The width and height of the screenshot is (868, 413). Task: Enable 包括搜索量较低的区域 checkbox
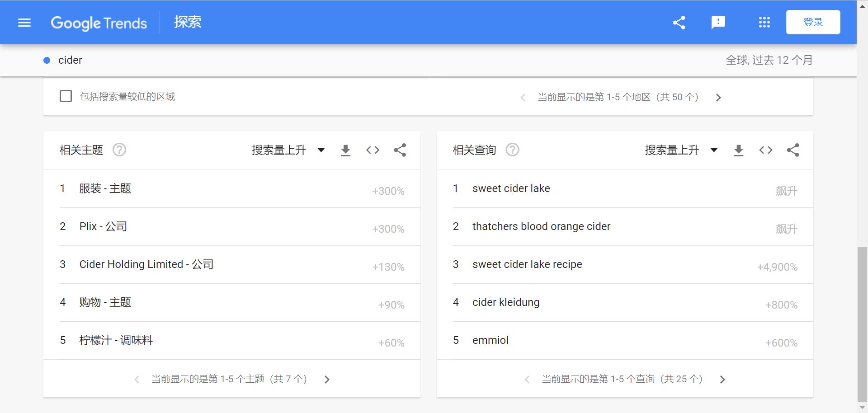click(x=66, y=96)
